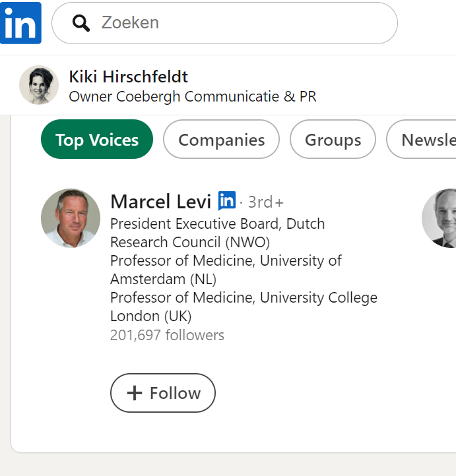Screen dimensions: 456x476
Task: Focus the Zoeken search field
Action: [x=224, y=23]
